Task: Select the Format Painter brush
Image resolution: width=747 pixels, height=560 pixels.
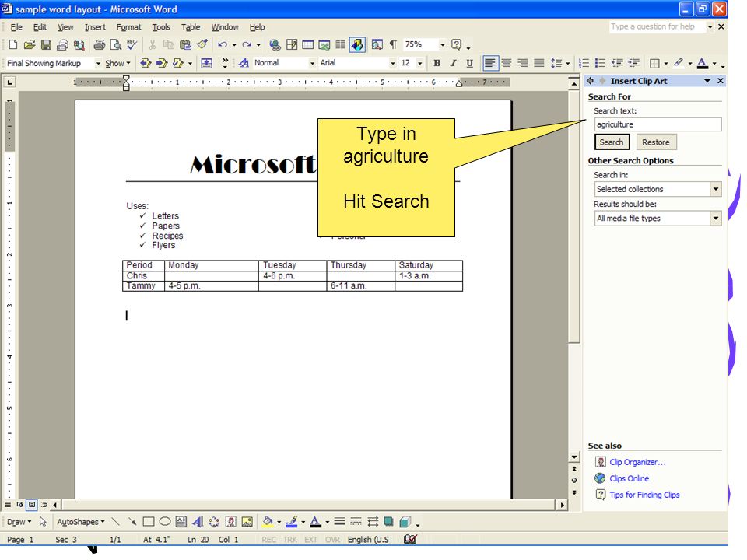Action: 202,45
